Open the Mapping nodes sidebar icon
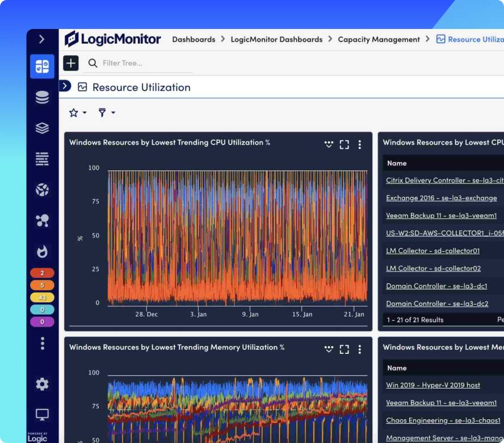The image size is (504, 443). click(x=42, y=221)
